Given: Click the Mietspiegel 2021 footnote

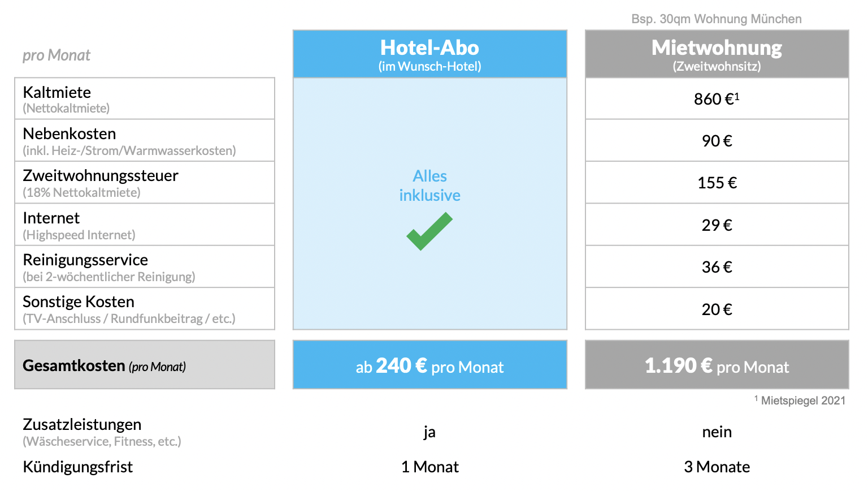Looking at the screenshot, I should [x=800, y=400].
